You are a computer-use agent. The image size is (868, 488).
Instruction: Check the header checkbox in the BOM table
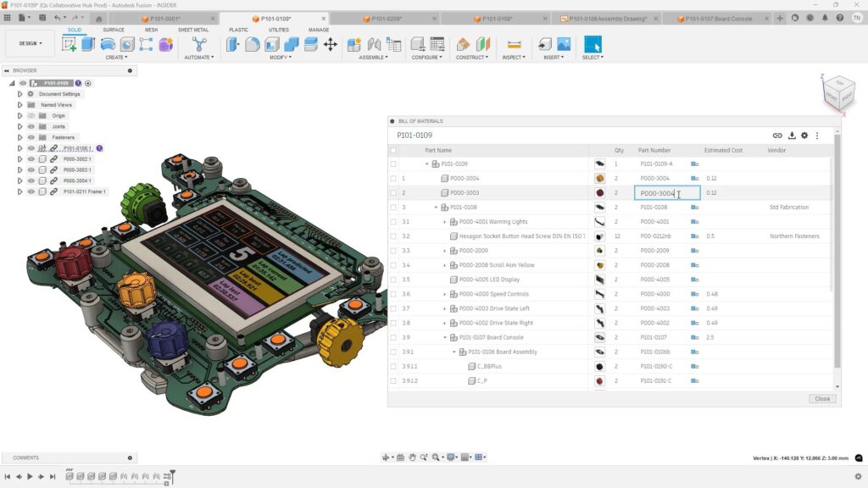pyautogui.click(x=393, y=150)
